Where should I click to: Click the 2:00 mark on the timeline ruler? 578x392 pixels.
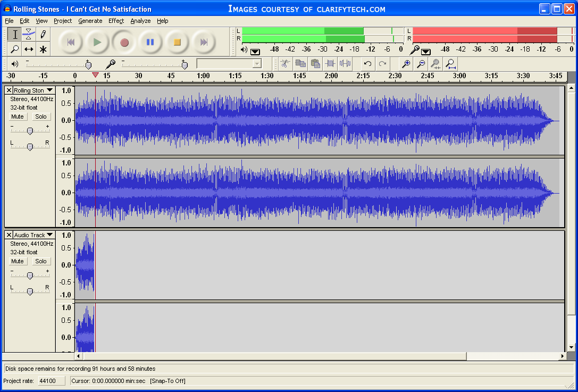tap(331, 76)
